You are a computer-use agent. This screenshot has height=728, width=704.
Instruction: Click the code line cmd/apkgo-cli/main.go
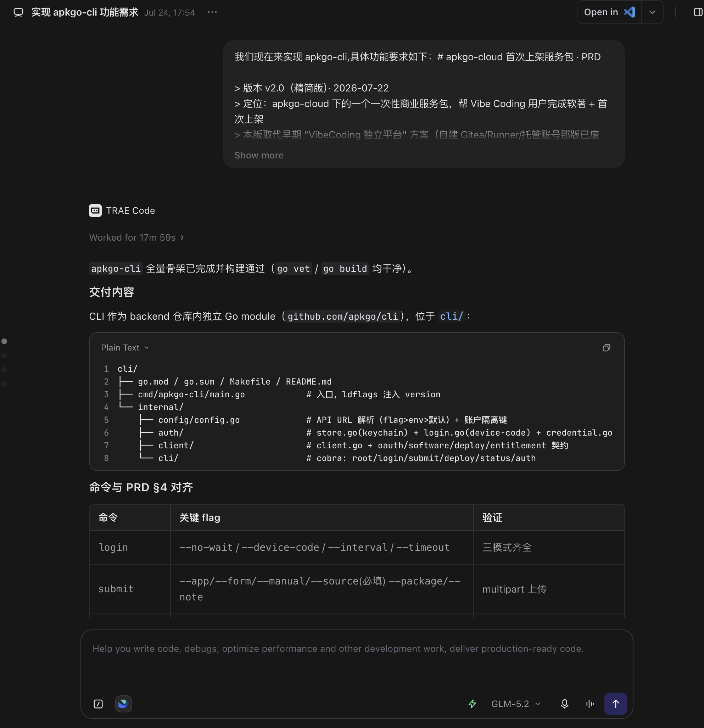coord(191,394)
